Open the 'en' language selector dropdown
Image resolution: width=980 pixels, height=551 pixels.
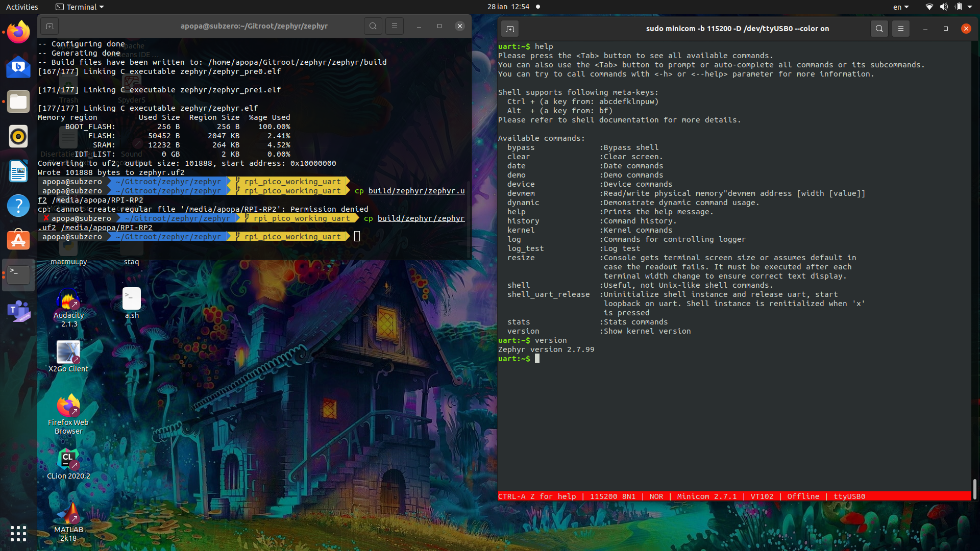(901, 7)
